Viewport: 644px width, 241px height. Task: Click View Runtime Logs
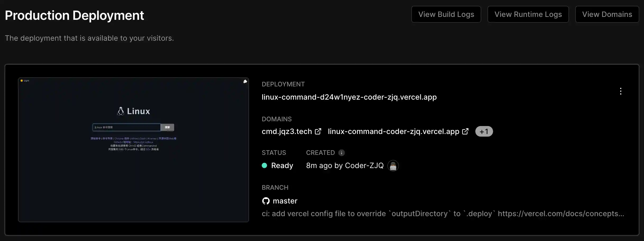[x=528, y=14]
